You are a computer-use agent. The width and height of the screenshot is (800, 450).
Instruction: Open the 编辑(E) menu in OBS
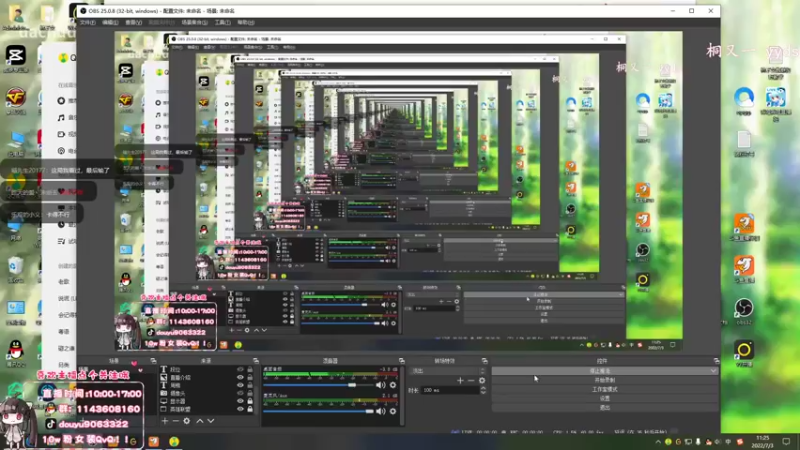coord(110,22)
